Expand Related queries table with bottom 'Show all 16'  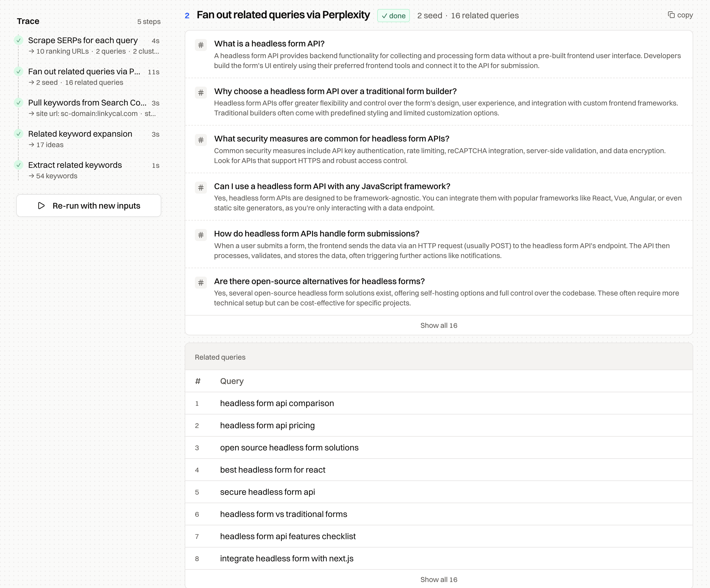[x=439, y=580]
